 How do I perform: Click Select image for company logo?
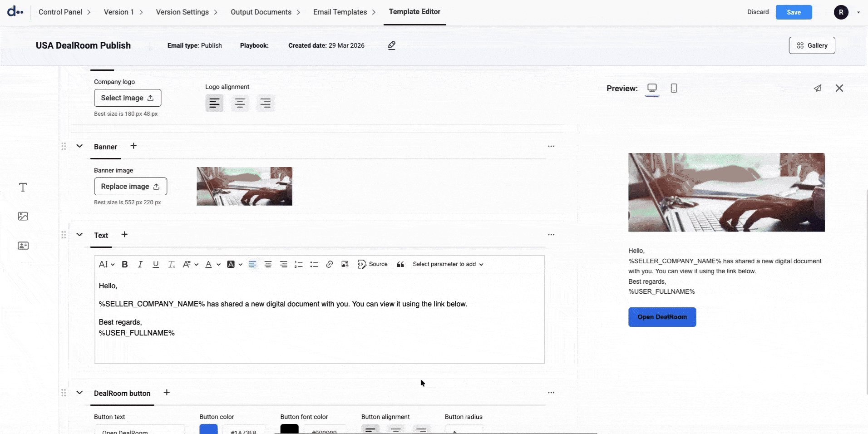click(x=128, y=98)
